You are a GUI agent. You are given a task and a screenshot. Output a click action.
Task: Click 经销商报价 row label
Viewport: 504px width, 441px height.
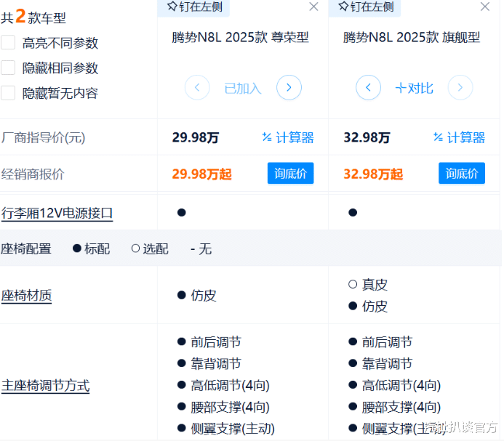click(x=33, y=174)
